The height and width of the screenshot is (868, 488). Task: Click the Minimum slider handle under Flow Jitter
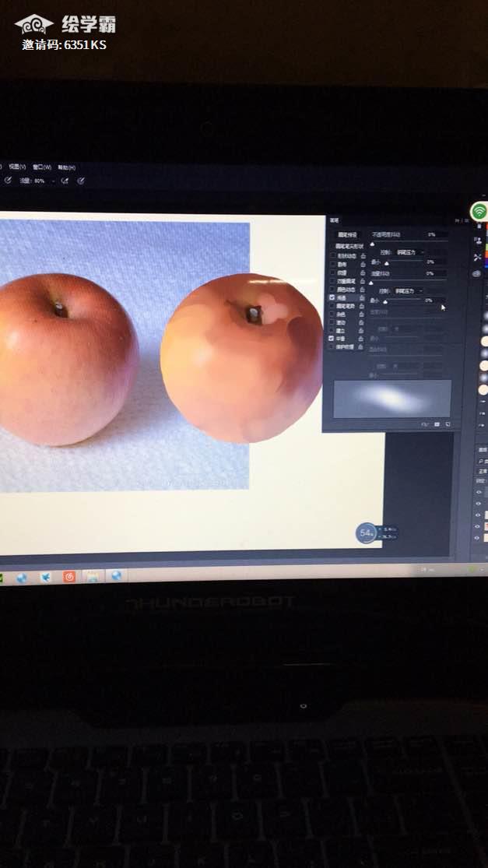[385, 302]
